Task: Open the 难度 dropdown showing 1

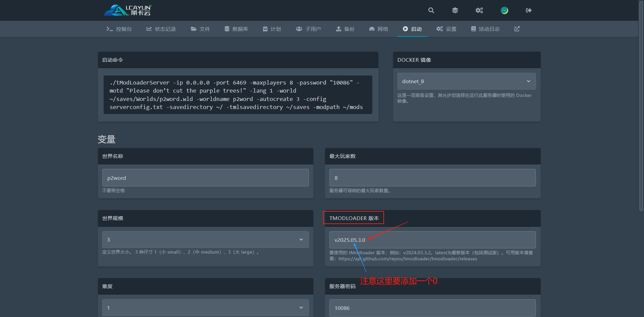Action: (x=205, y=308)
